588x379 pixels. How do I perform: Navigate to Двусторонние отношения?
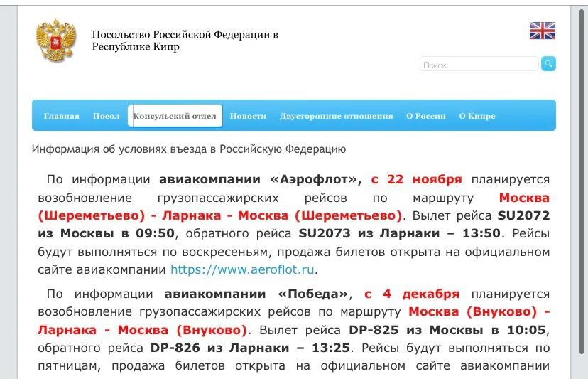[336, 116]
